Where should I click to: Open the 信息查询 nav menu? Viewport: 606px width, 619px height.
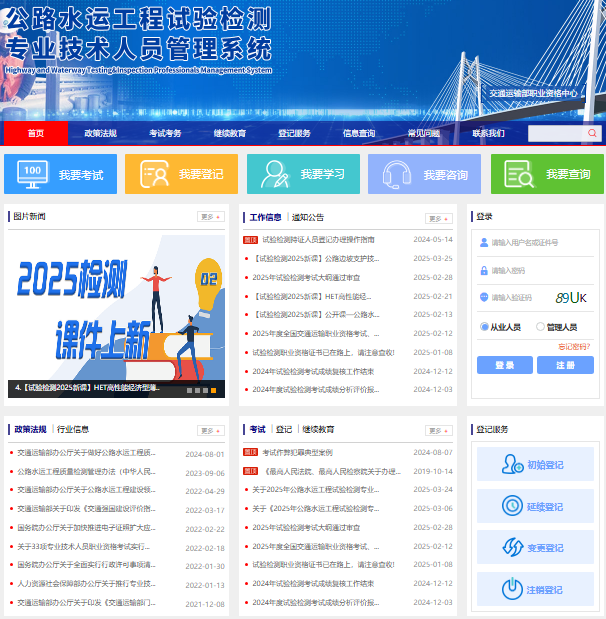point(359,133)
